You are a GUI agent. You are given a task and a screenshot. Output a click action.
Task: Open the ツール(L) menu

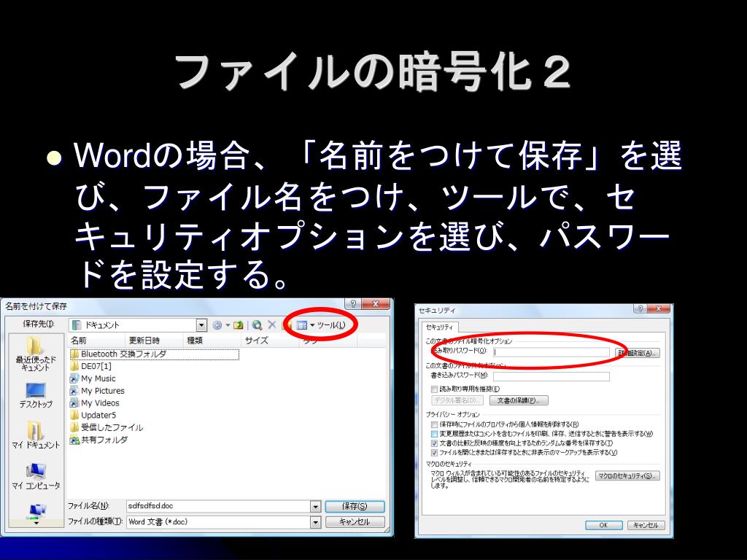[x=331, y=325]
